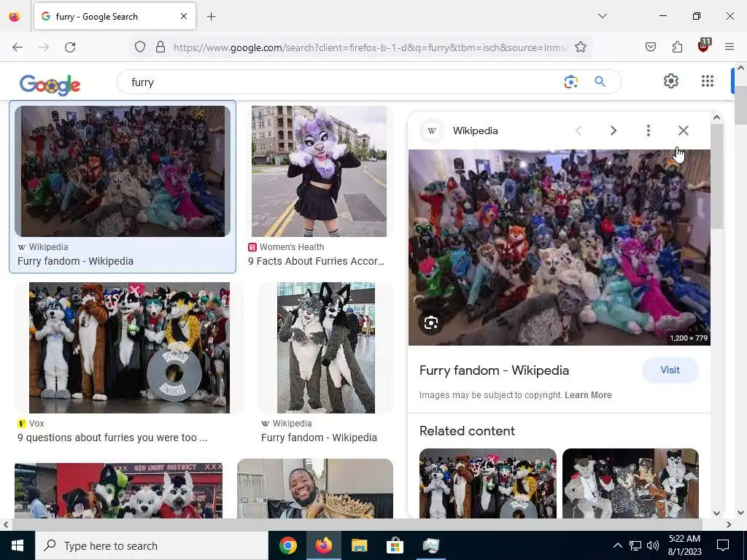Open large preview image of fursuit group
747x560 pixels.
pos(560,248)
